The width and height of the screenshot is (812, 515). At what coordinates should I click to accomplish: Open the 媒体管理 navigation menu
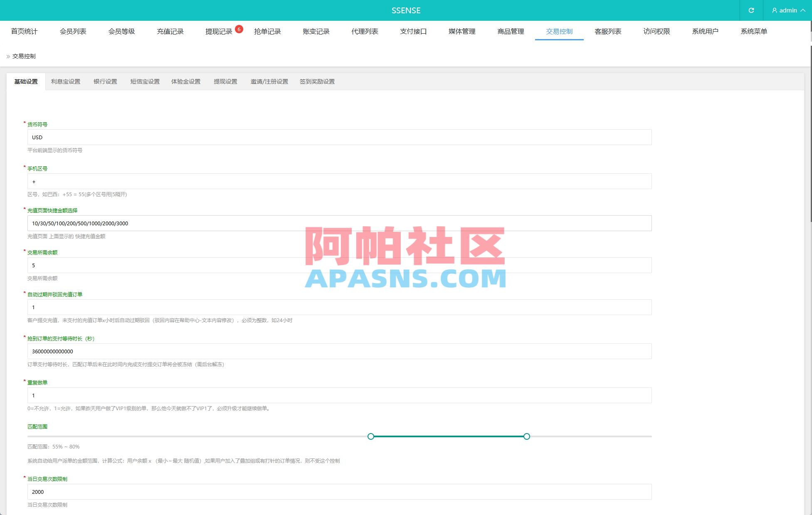click(462, 31)
